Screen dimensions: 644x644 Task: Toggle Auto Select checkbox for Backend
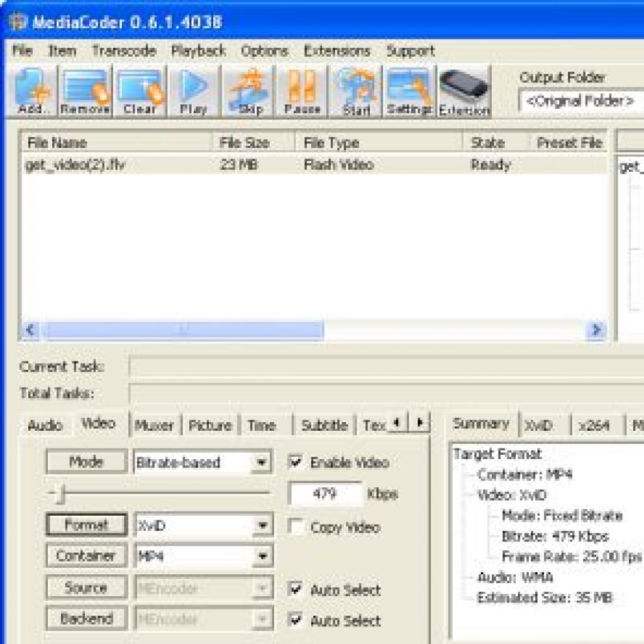click(x=296, y=619)
